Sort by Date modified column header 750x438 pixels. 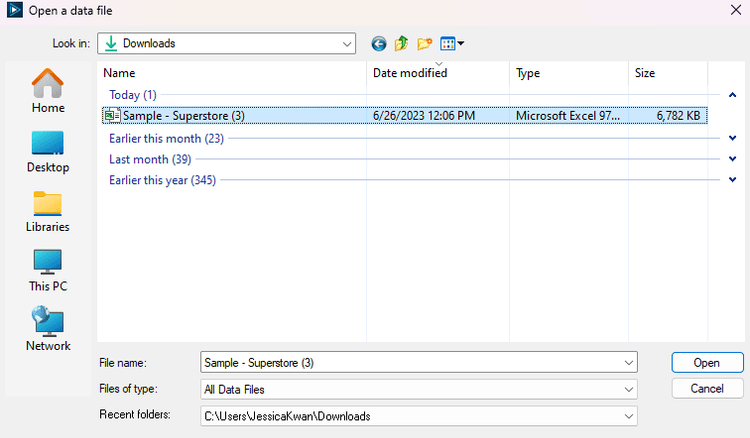point(410,73)
